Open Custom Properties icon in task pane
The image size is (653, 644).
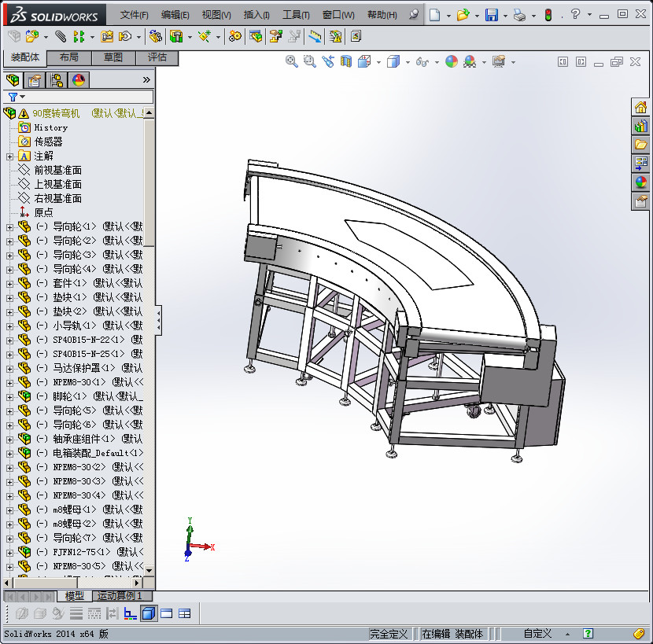(640, 201)
